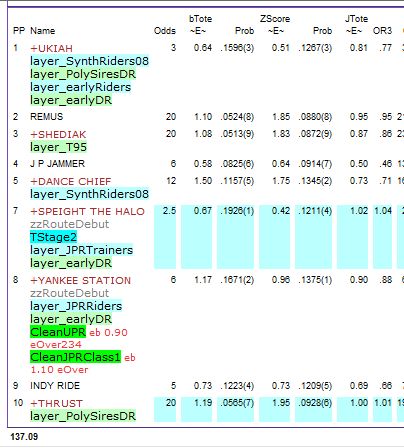Click the green CleanUPR tag
Viewport: 404px width, 448px height.
[58, 332]
